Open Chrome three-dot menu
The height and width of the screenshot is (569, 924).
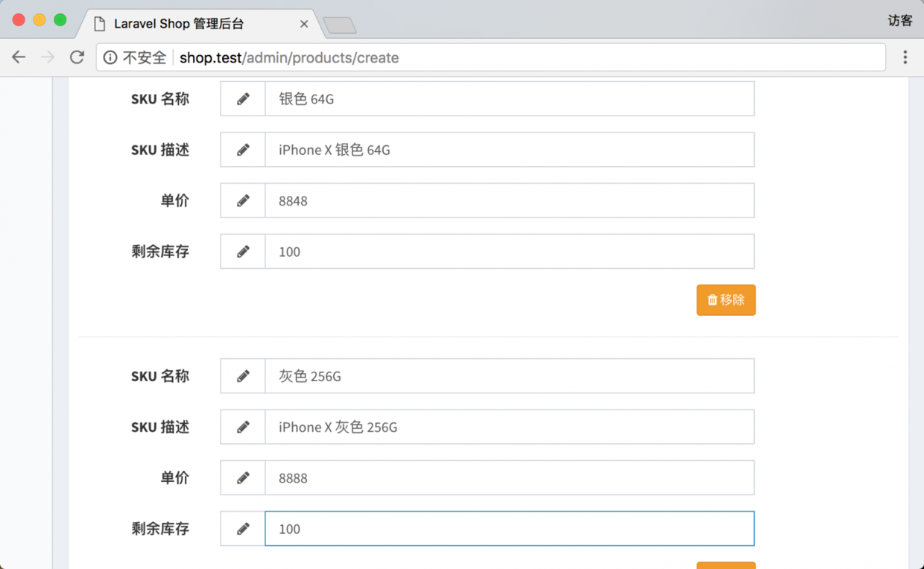[905, 57]
